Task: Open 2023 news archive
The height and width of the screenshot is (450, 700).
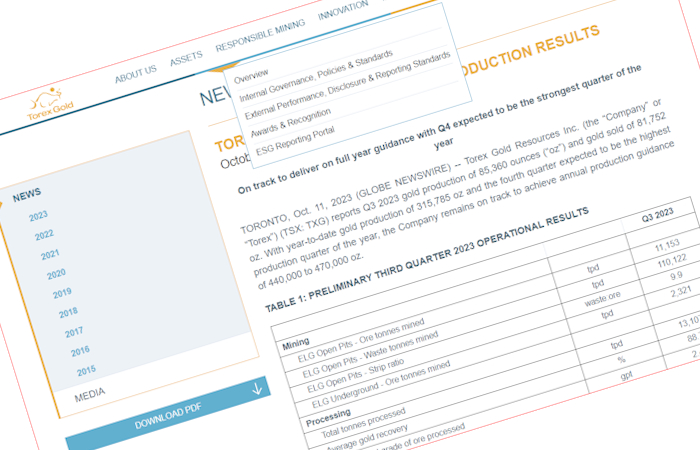Action: pos(38,216)
